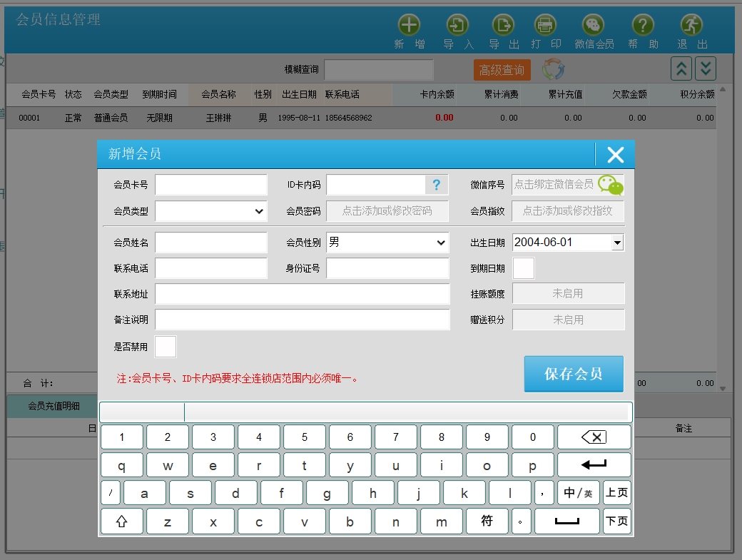This screenshot has width=742, height=560.
Task: Switch to the 会员充值明细 tab
Action: coord(54,406)
